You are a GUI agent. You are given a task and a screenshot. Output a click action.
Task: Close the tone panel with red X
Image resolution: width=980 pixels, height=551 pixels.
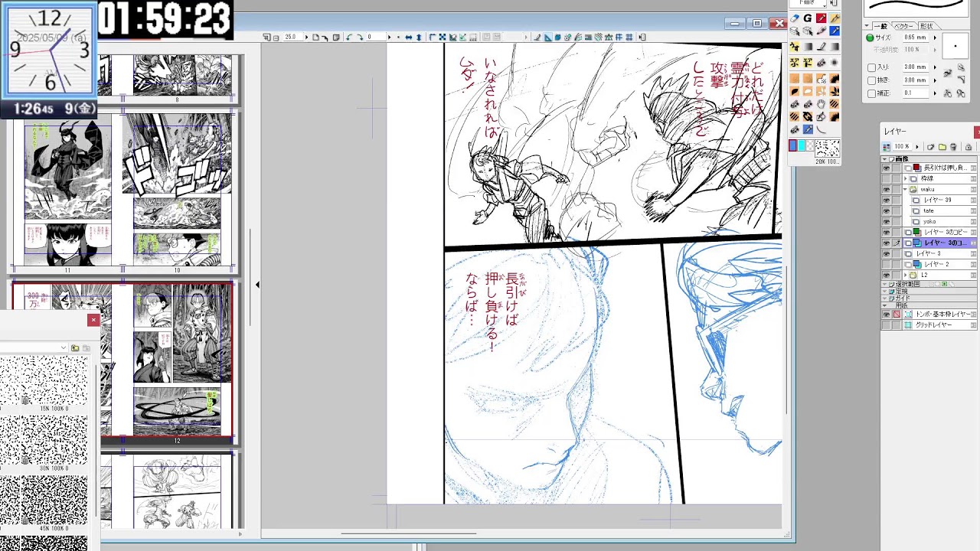(93, 320)
